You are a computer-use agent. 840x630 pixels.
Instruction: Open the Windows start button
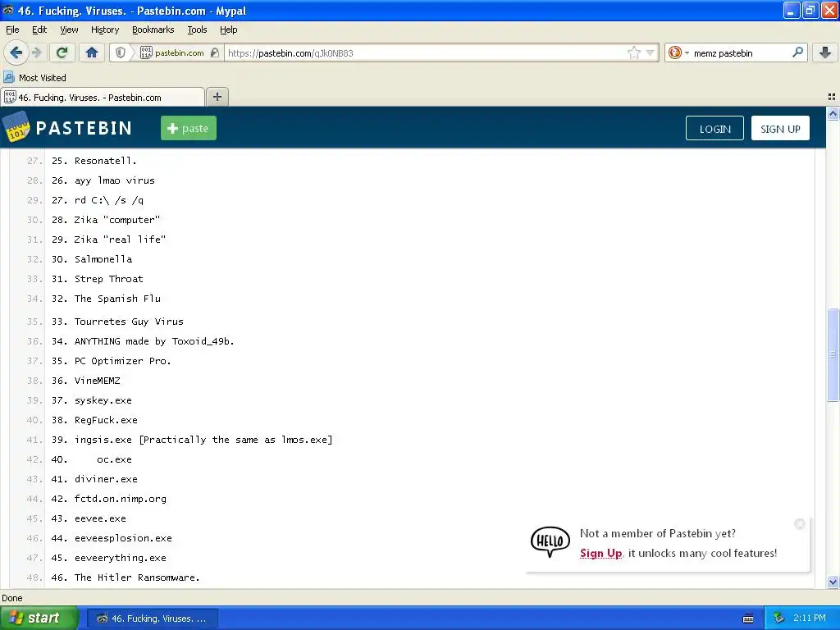point(39,619)
